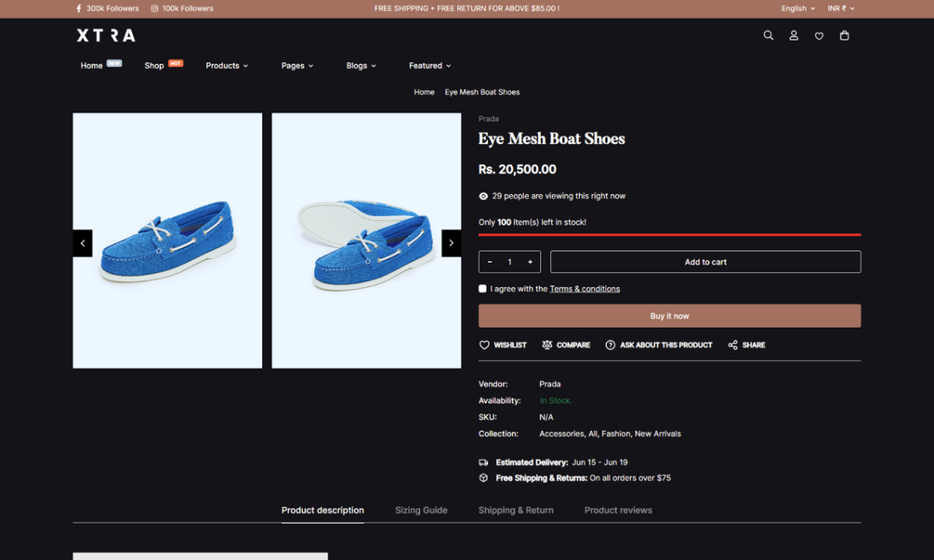Tick the Terms & conditions agreement checkbox
934x560 pixels.
click(482, 289)
